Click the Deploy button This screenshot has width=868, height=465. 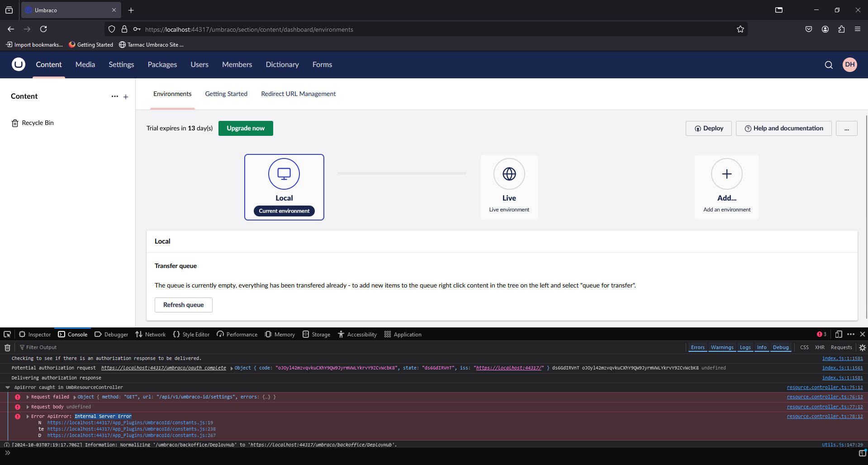click(709, 129)
